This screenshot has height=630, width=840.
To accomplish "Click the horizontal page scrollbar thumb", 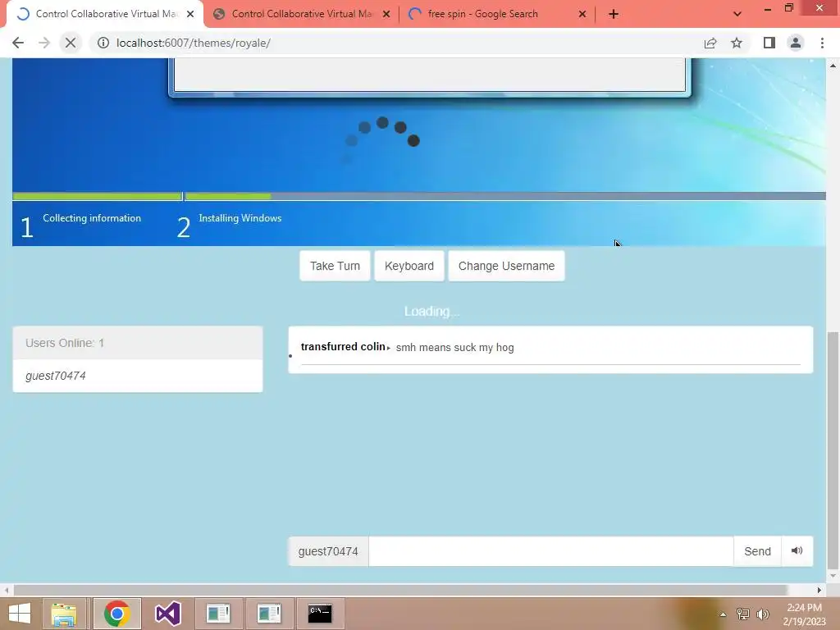I will 400,590.
